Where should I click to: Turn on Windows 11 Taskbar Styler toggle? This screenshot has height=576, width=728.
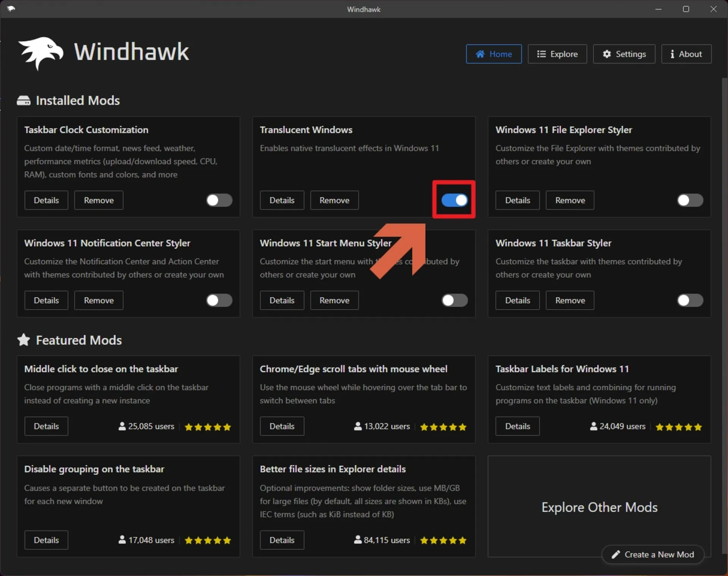(690, 300)
